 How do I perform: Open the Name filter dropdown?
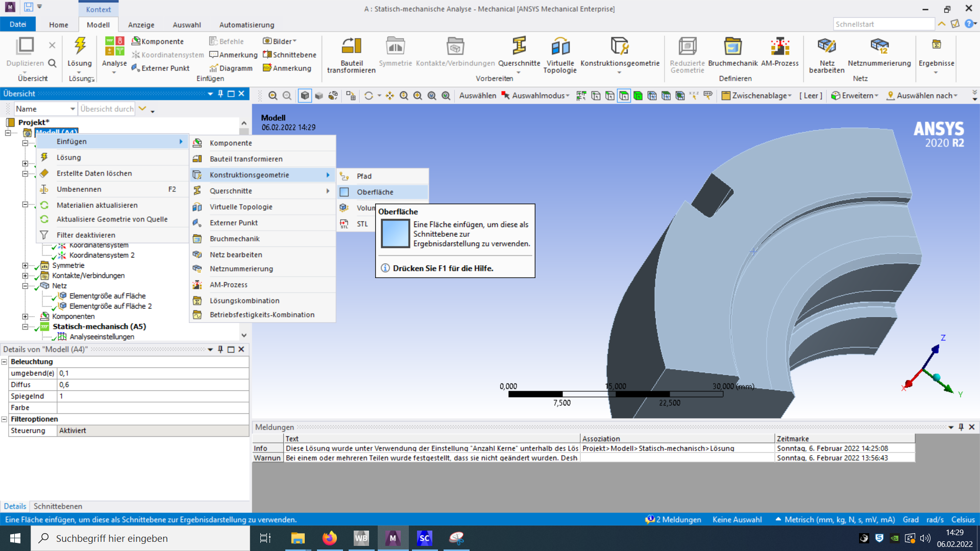coord(72,109)
